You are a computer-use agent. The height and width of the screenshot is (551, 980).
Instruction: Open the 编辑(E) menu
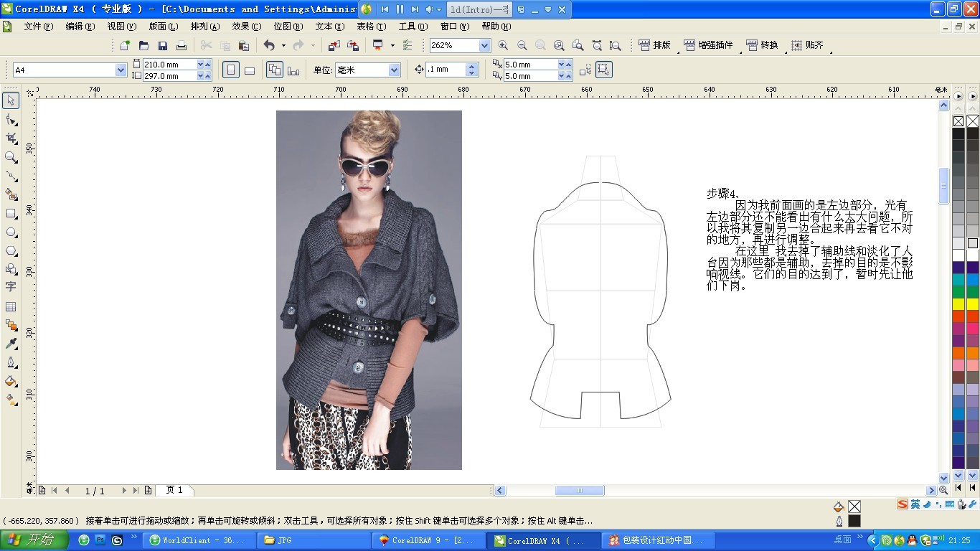tap(80, 27)
